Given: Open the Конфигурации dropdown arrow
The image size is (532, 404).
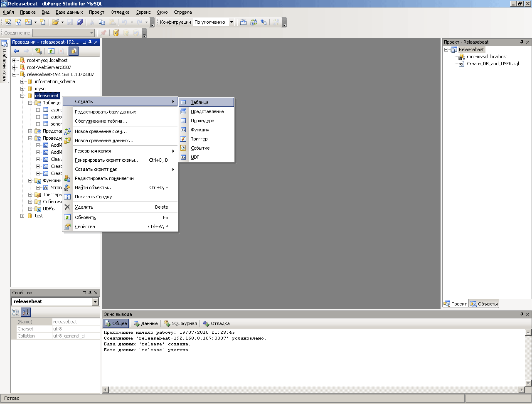Looking at the screenshot, I should 232,22.
